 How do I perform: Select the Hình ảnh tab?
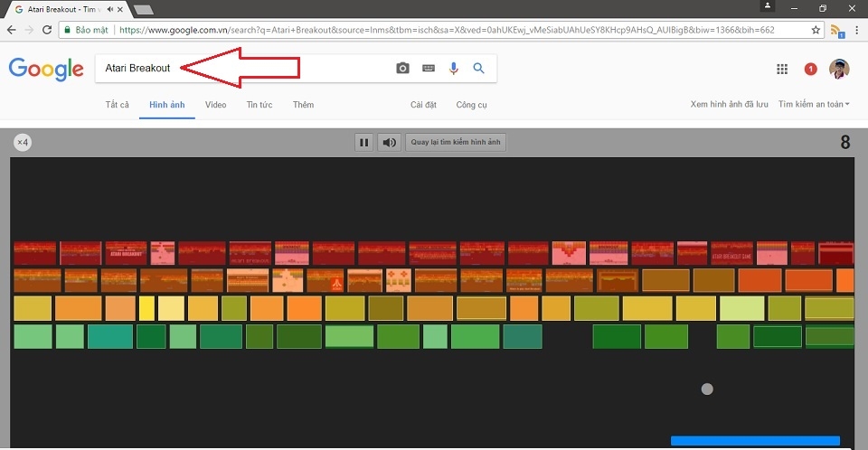167,105
